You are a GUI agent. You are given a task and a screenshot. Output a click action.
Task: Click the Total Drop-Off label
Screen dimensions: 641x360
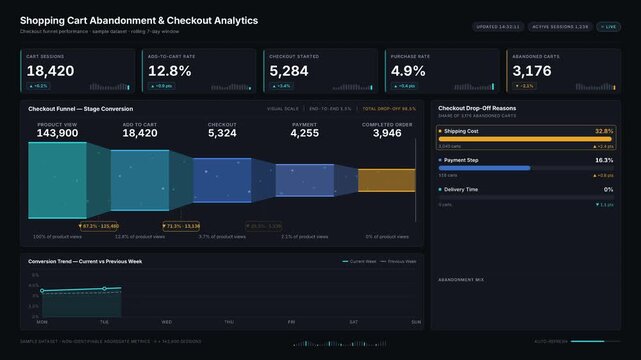pyautogui.click(x=389, y=109)
